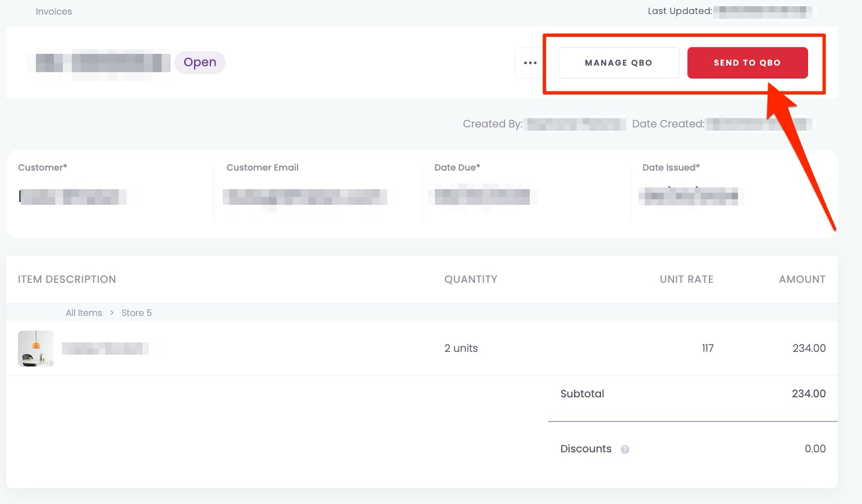Click the Open status badge
862x504 pixels.
click(x=200, y=62)
